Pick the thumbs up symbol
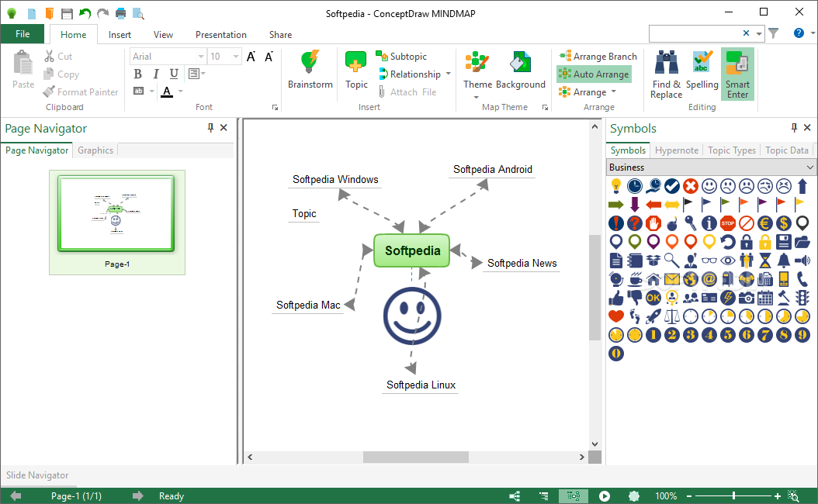Viewport: 818px width, 504px height. tap(616, 298)
